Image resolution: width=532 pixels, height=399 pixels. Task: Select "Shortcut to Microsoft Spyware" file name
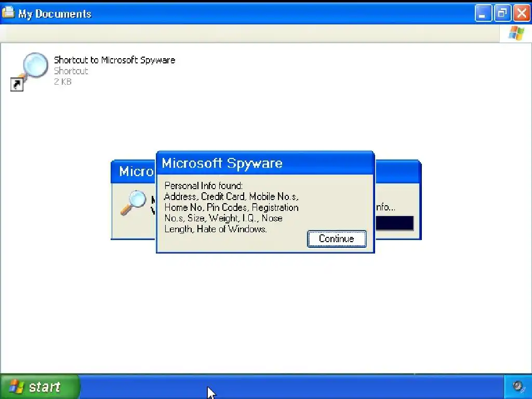[x=114, y=60]
